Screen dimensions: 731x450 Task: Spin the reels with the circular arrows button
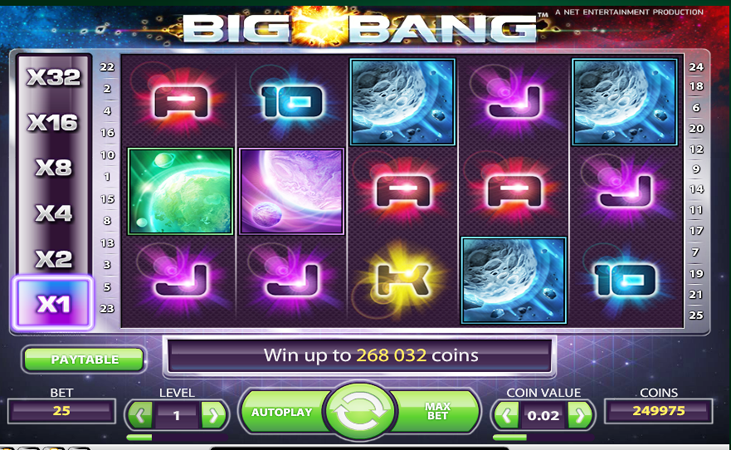359,411
